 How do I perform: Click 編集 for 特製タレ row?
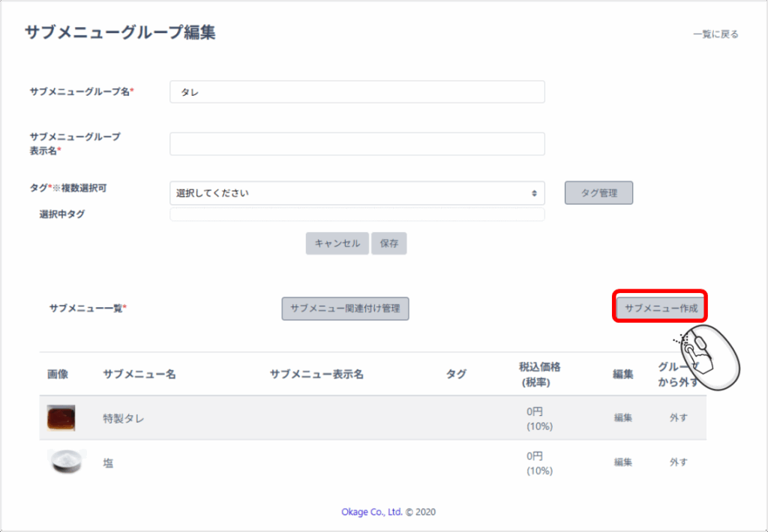(622, 418)
